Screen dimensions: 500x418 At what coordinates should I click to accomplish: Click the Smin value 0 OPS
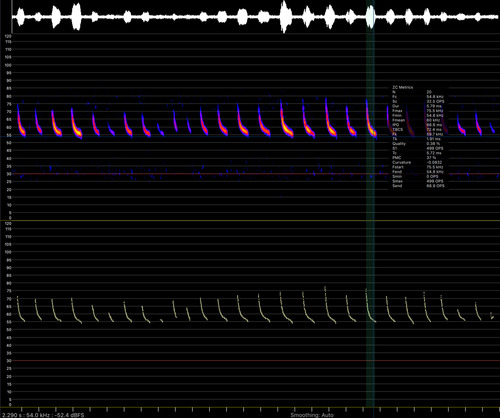tap(432, 176)
